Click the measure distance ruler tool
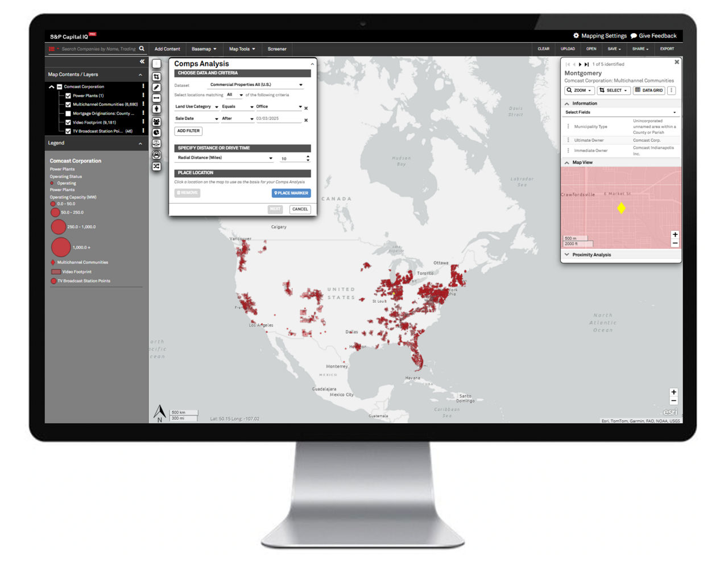728x563 pixels. coord(156,98)
